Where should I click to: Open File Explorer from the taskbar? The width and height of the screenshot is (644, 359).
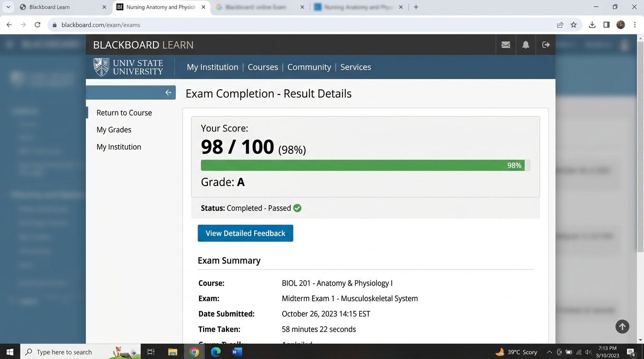[172, 352]
